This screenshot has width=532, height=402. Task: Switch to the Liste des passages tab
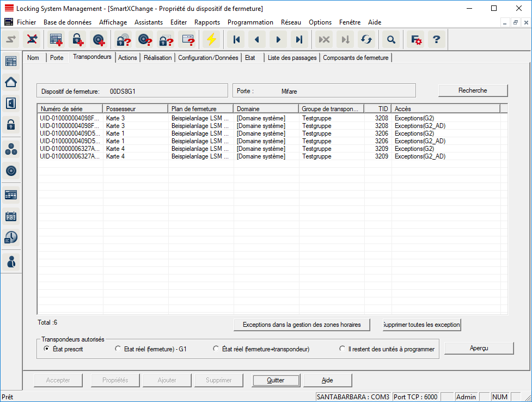click(292, 58)
